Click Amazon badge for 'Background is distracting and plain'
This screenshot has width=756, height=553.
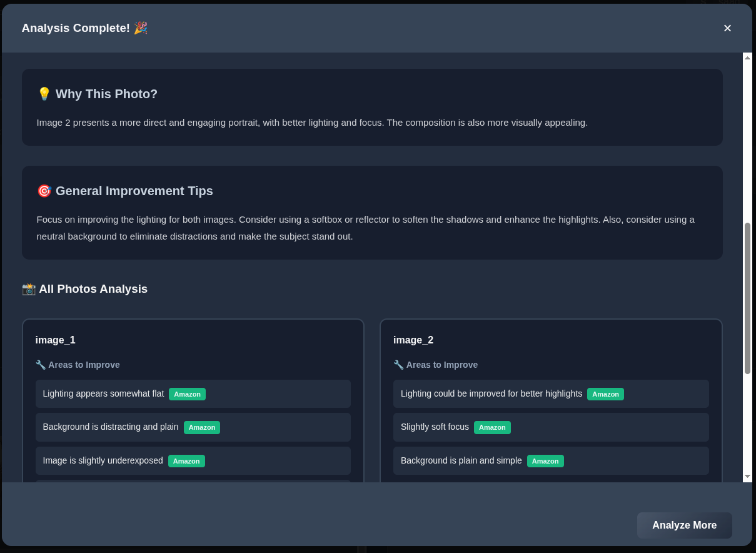(201, 427)
